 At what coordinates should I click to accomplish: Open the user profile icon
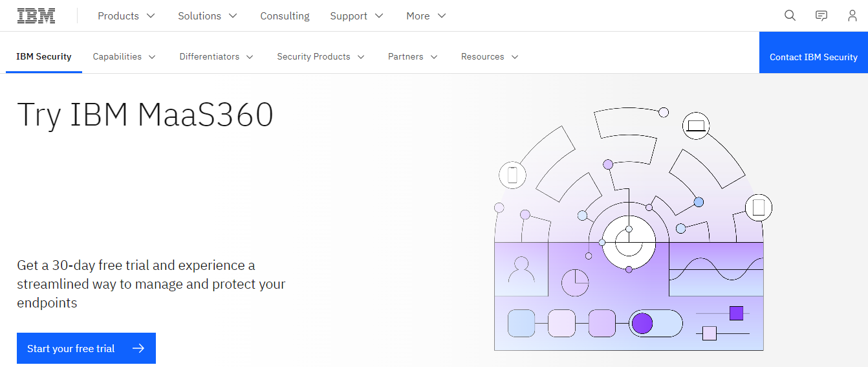point(852,16)
